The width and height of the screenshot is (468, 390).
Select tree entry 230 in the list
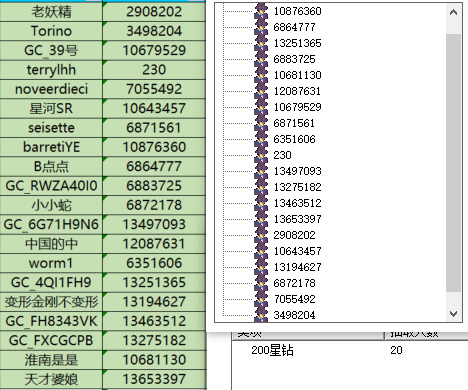(282, 155)
